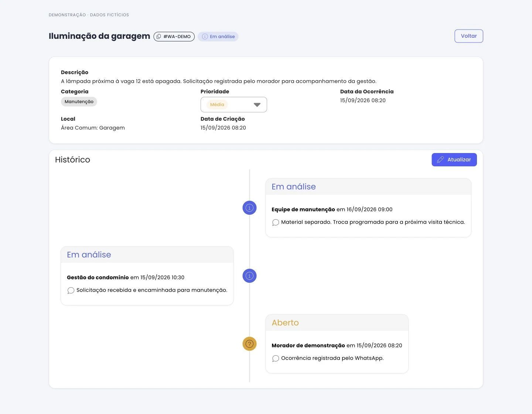532x414 pixels.
Task: Open the Prioridade dropdown
Action: 234,105
